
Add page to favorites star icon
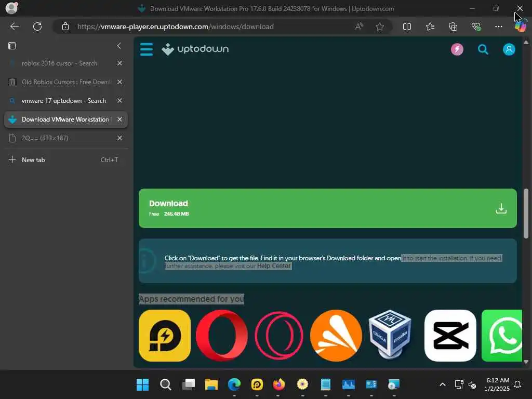pyautogui.click(x=380, y=26)
